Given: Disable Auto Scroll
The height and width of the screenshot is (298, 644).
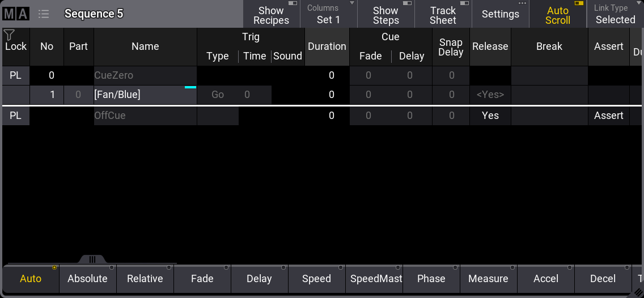Looking at the screenshot, I should 558,15.
